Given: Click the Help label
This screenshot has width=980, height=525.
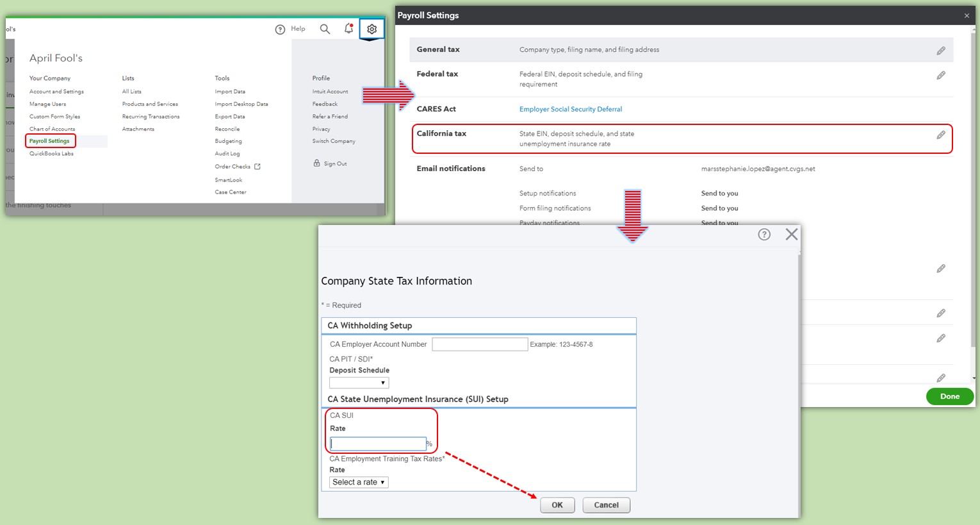Looking at the screenshot, I should tap(298, 29).
